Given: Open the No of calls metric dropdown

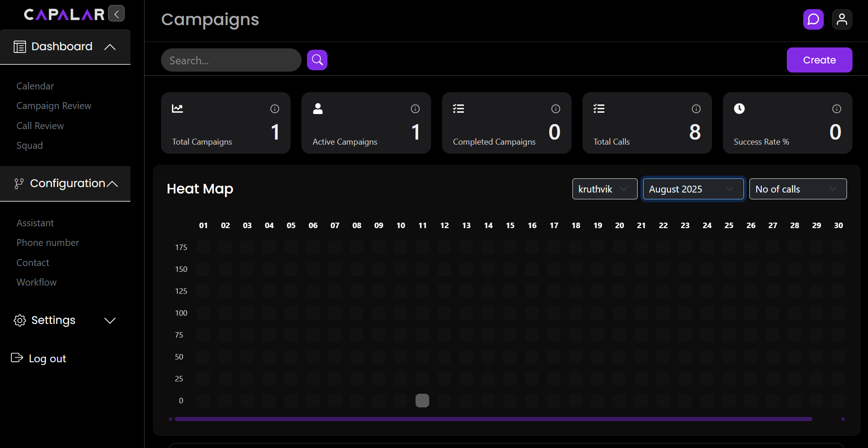Looking at the screenshot, I should click(x=798, y=189).
